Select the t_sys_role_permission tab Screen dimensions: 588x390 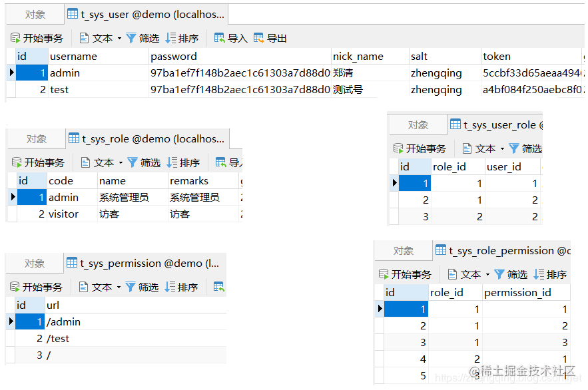[502, 251]
